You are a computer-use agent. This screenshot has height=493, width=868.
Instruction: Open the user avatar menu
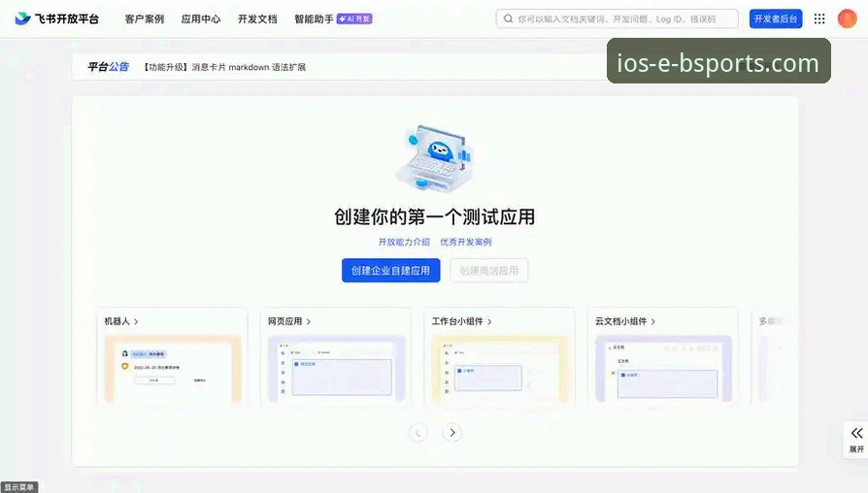tap(847, 18)
